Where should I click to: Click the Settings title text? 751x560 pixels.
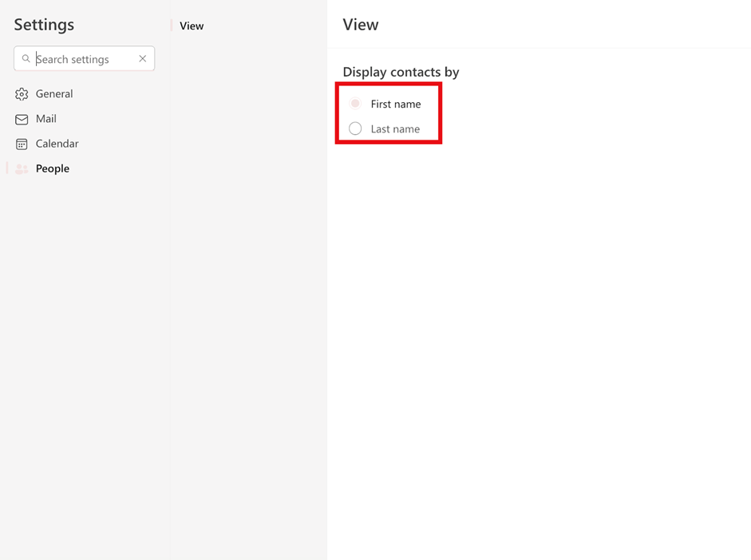point(44,25)
